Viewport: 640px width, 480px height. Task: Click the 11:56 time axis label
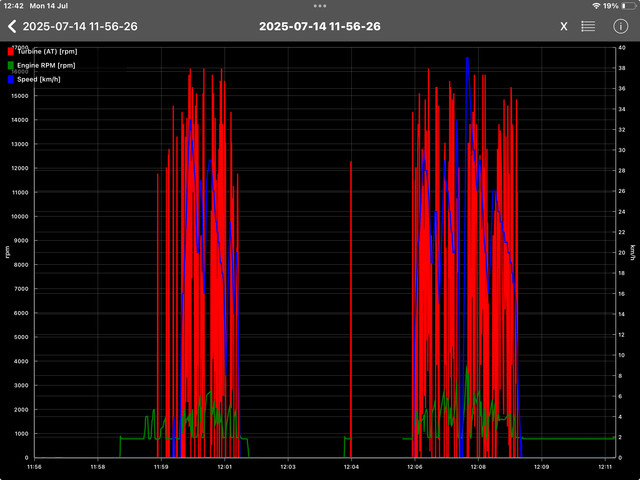point(34,467)
